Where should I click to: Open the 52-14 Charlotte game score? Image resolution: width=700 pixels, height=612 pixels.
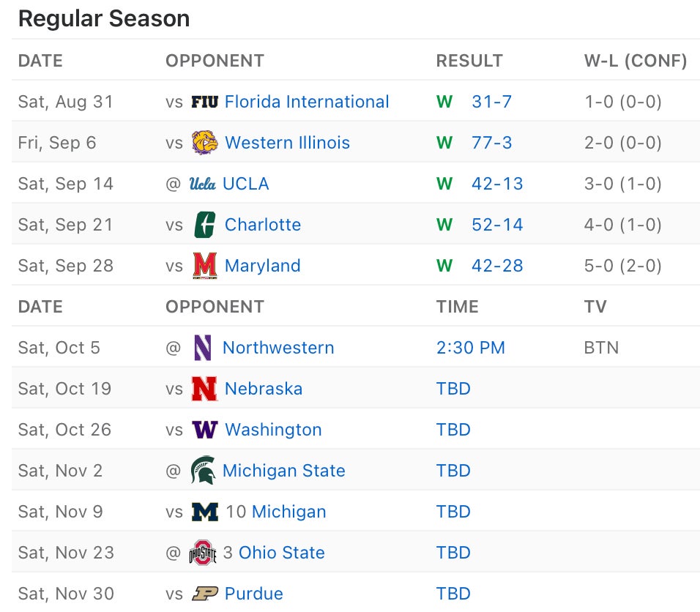coord(497,225)
